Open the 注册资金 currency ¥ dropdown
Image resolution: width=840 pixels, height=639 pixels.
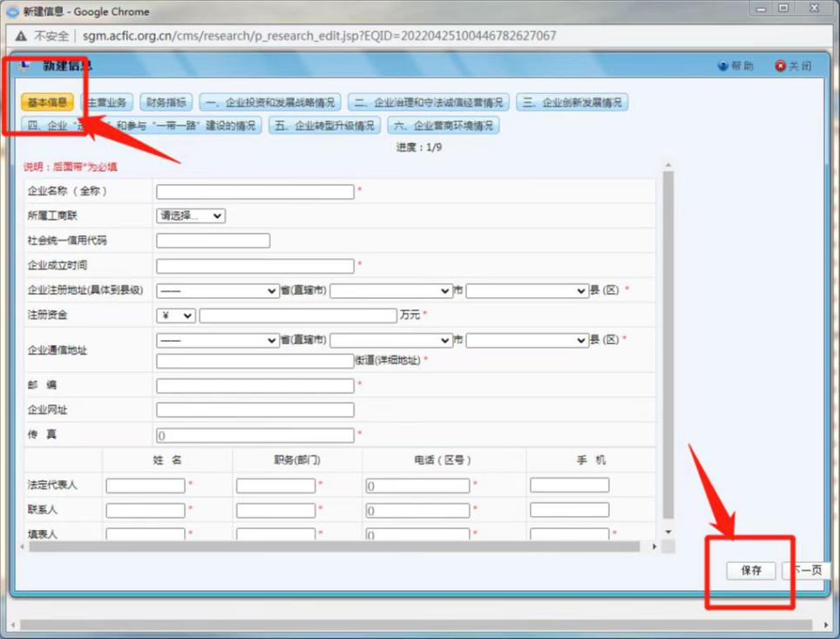click(175, 316)
